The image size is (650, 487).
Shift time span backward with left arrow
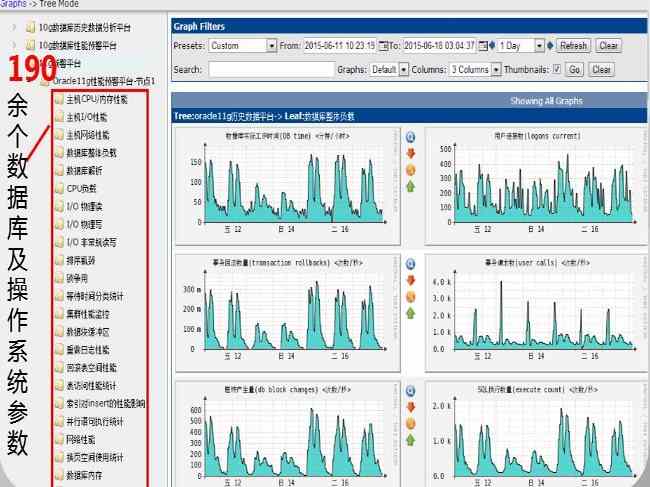(492, 46)
